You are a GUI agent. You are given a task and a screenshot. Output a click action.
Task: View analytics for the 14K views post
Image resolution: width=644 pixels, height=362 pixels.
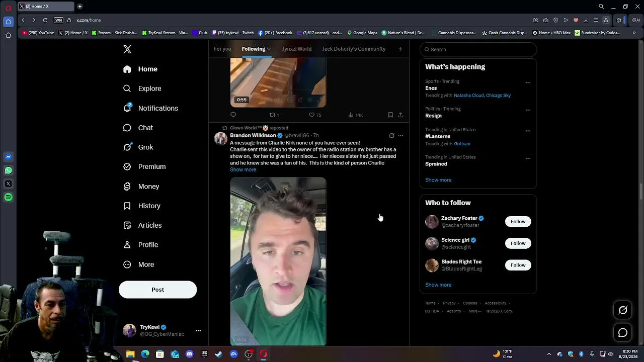pos(355,115)
